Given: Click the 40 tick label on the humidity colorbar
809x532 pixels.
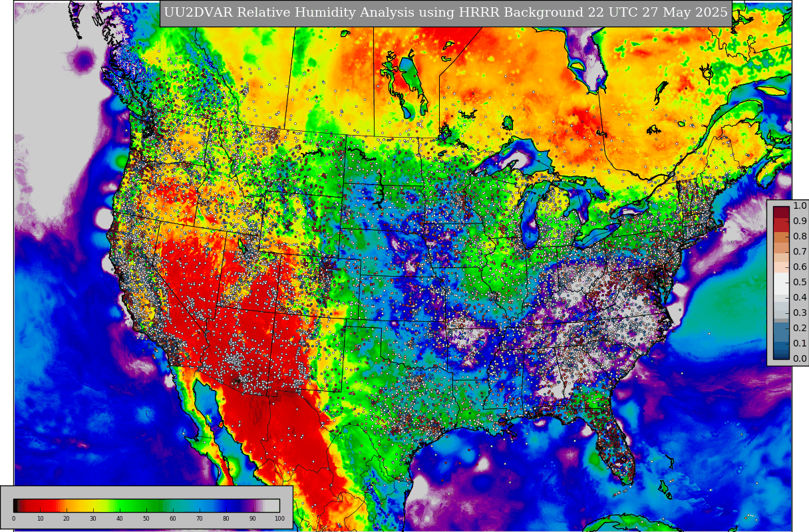Looking at the screenshot, I should pyautogui.click(x=120, y=519).
